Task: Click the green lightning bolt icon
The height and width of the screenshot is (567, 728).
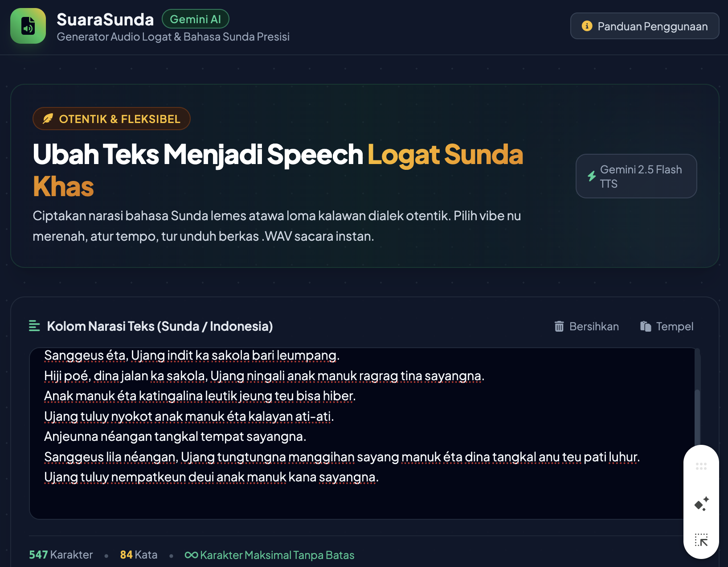Action: tap(592, 176)
